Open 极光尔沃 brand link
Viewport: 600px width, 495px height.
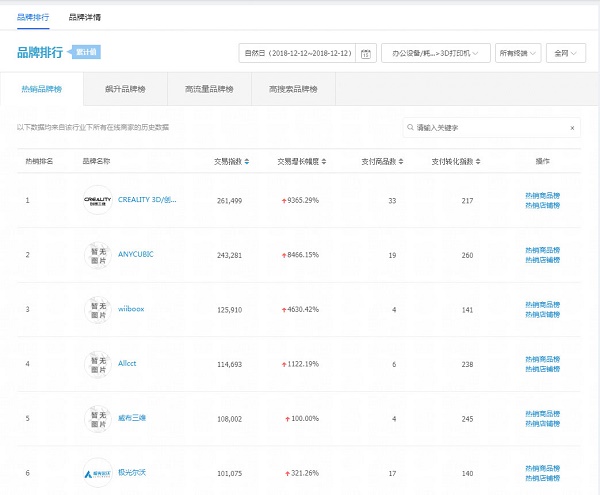pos(132,473)
